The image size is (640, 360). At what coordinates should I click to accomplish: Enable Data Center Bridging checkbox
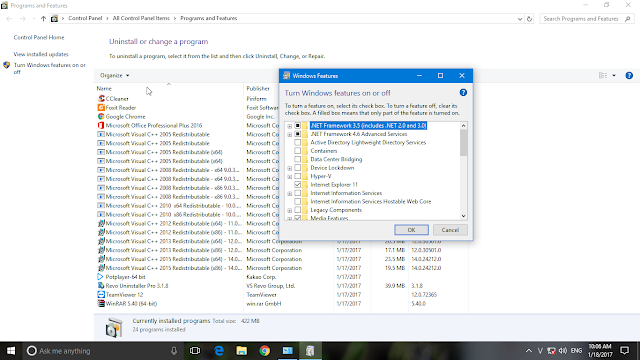pyautogui.click(x=298, y=159)
